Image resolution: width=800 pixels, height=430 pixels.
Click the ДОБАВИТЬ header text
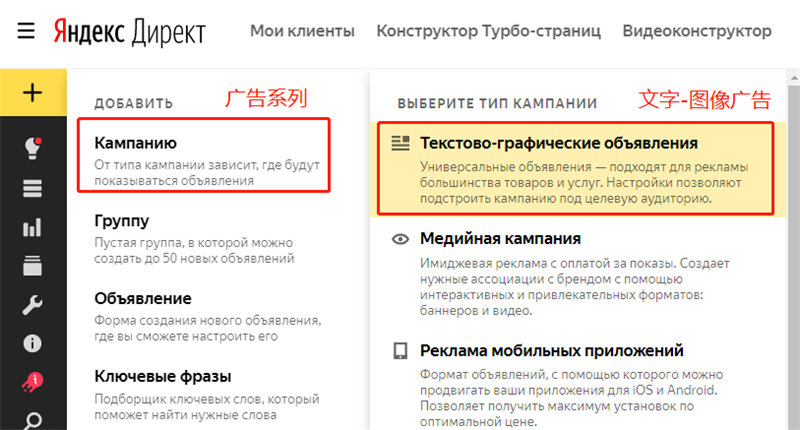tap(134, 104)
